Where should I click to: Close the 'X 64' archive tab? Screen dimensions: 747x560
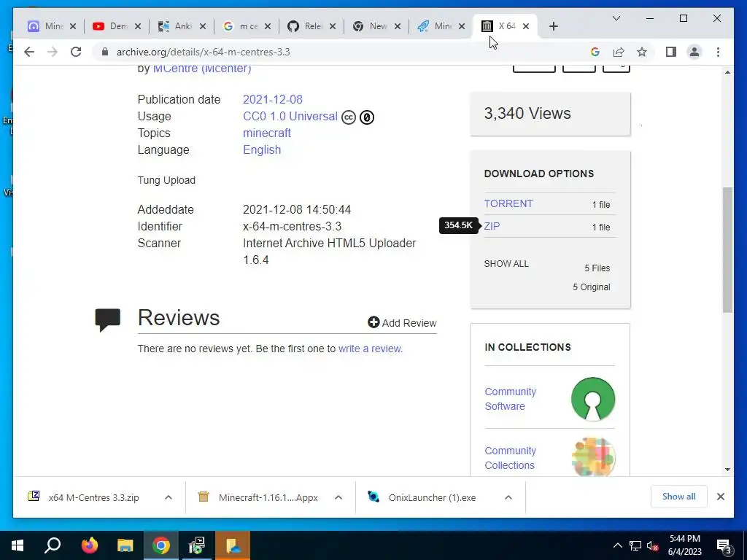526,27
